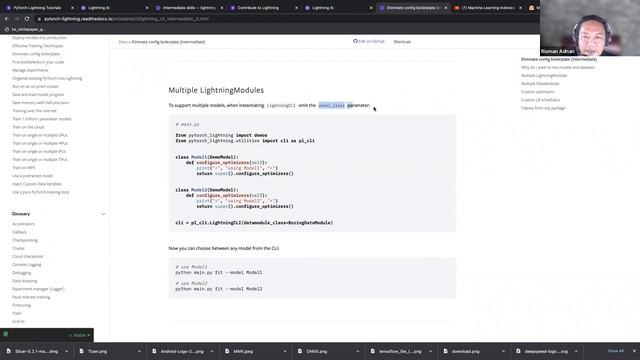Expand options arrow for MNN.jpeg download
The image size is (640, 360).
[x=285, y=351]
